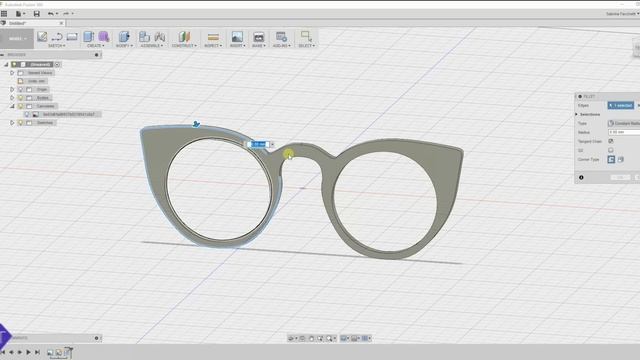This screenshot has width=640, height=360.
Task: Open the Select dropdown menu
Action: point(307,46)
